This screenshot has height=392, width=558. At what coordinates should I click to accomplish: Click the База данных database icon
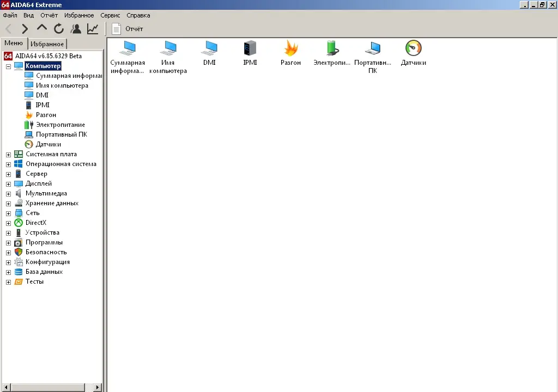(18, 272)
